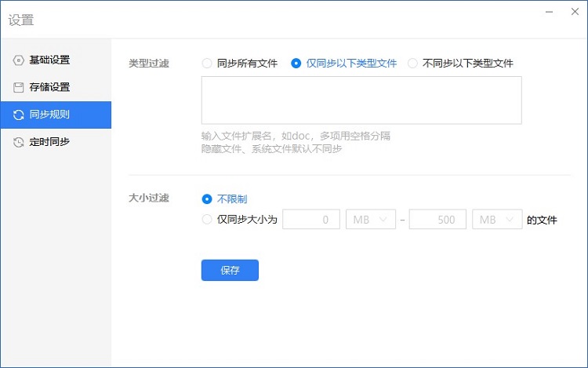Open the minimum size MB unit dropdown
Viewport: 588px width, 368px height.
click(x=371, y=219)
